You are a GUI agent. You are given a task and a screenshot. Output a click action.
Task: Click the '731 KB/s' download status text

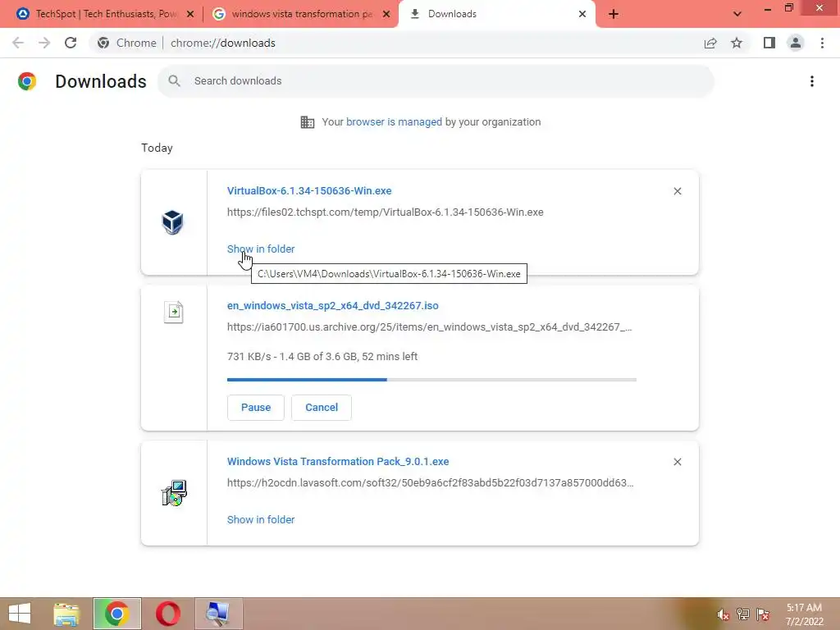tap(322, 357)
